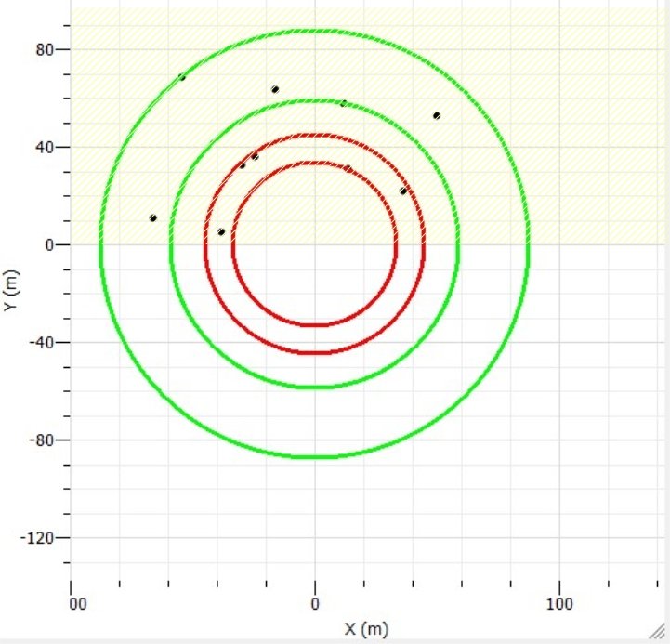Image resolution: width=670 pixels, height=644 pixels.
Task: Click the bottom of the inner green circle
Action: pyautogui.click(x=315, y=387)
